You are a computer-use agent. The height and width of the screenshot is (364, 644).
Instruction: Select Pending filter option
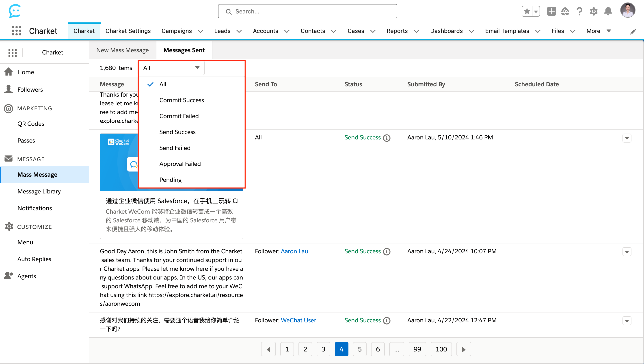click(192, 180)
